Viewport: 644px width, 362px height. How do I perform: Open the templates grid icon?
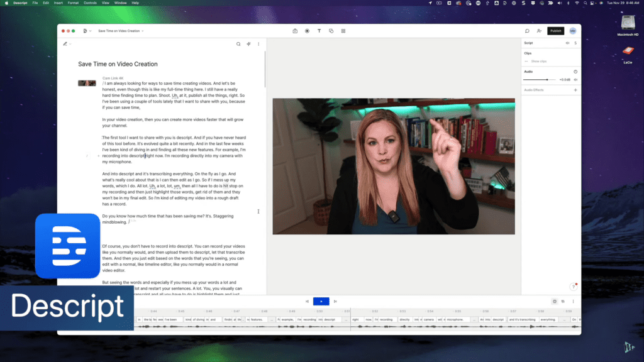(x=343, y=31)
